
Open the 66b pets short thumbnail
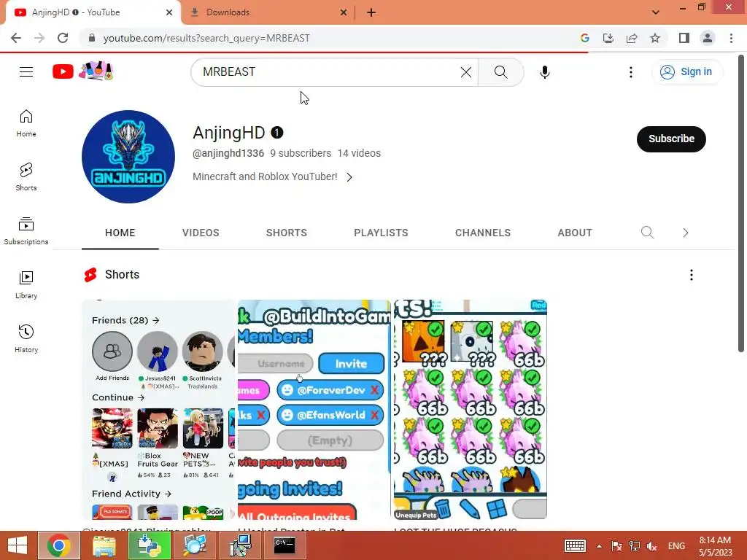(x=471, y=410)
